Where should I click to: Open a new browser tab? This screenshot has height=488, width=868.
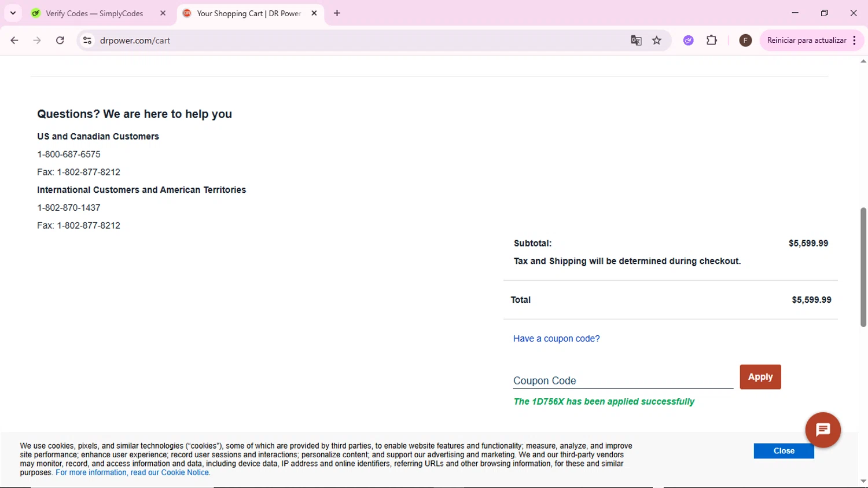[337, 13]
